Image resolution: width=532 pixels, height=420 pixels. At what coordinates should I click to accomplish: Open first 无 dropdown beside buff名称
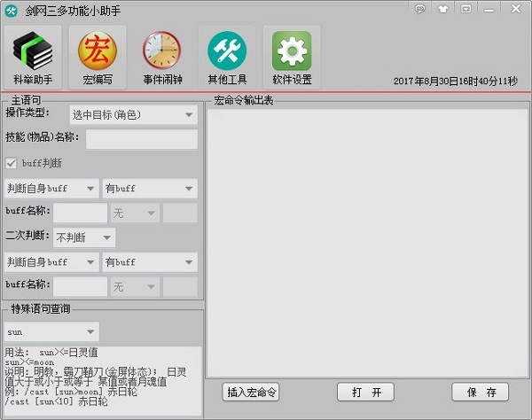tap(135, 213)
